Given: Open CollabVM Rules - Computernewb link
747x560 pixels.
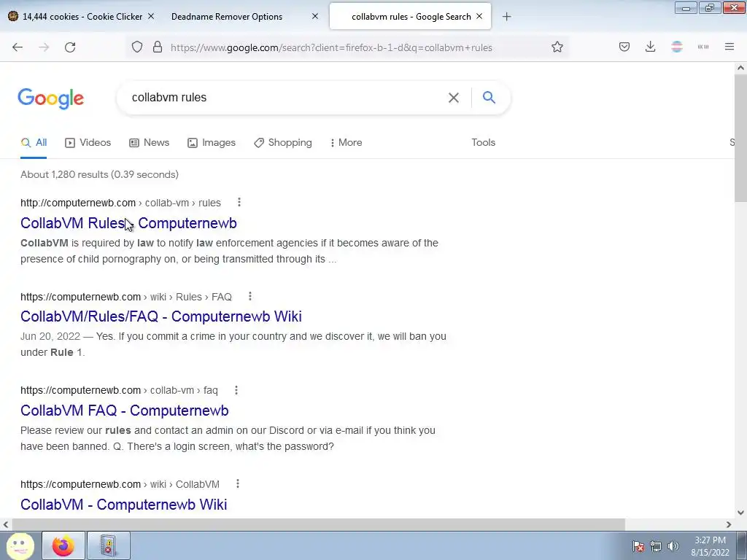Looking at the screenshot, I should [x=128, y=223].
